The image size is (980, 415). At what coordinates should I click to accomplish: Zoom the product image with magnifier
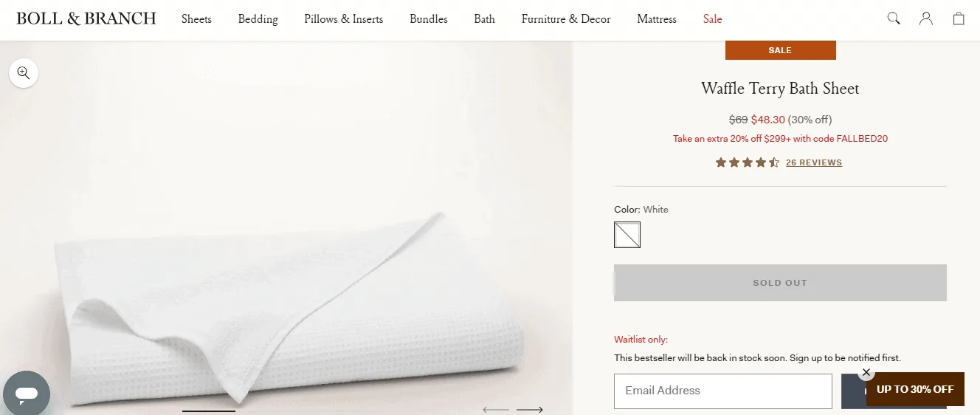pos(24,72)
